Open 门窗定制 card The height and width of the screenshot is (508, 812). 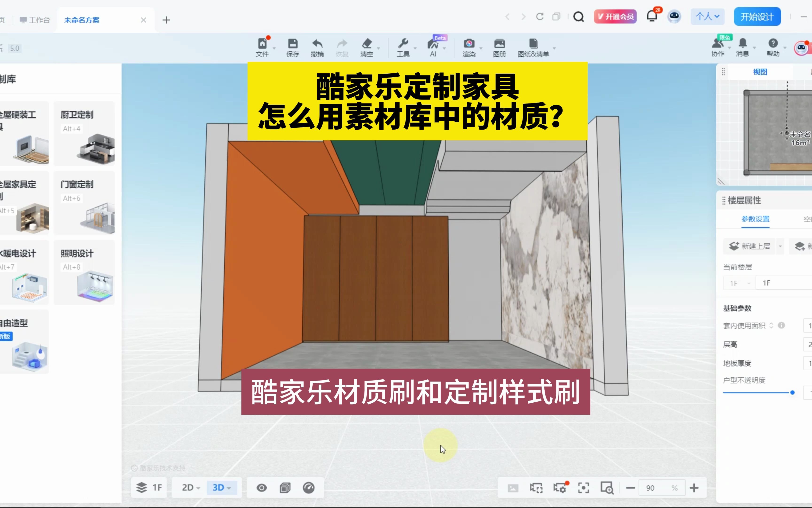[x=84, y=203]
